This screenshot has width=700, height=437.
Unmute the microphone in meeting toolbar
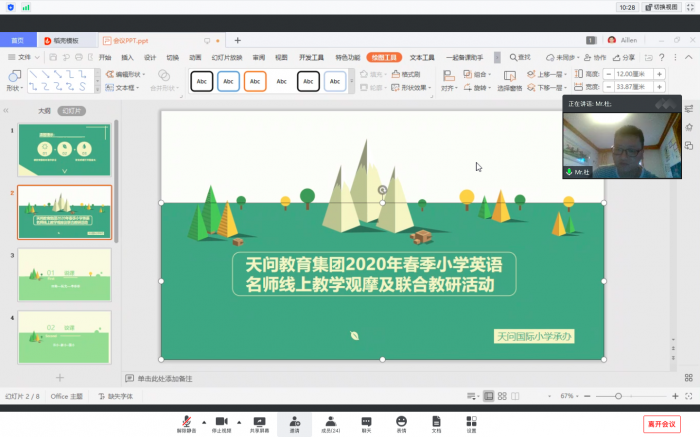(x=186, y=422)
